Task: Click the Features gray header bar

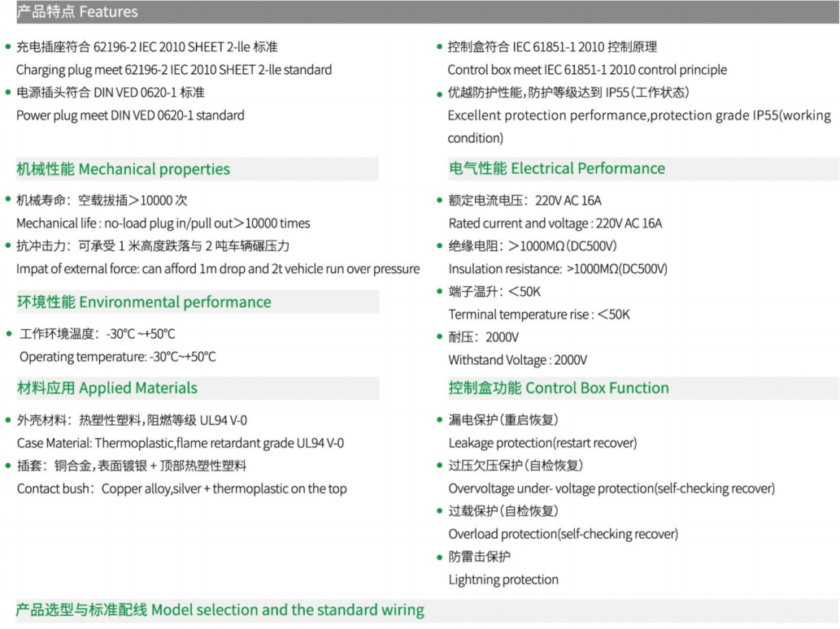Action: click(x=427, y=11)
